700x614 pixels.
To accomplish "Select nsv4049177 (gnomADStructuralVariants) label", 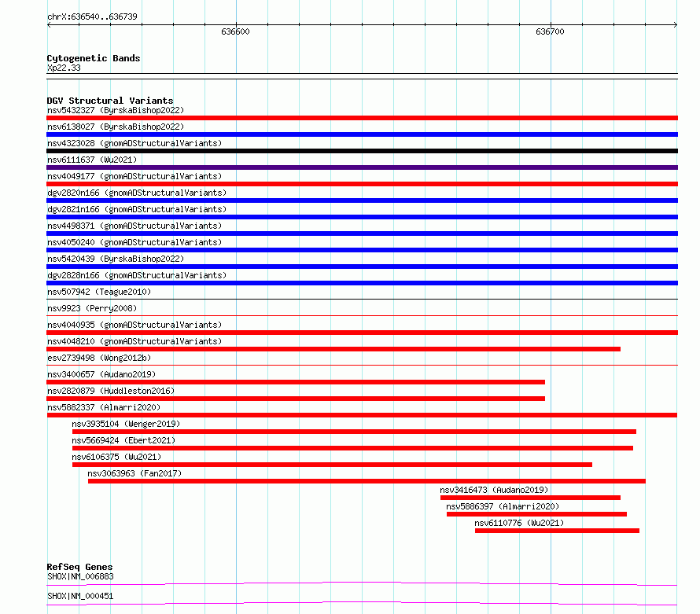I will (134, 176).
